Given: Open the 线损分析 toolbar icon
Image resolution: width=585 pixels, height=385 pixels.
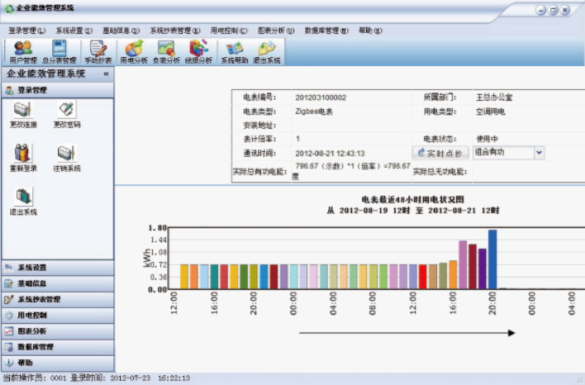Looking at the screenshot, I should (x=198, y=52).
